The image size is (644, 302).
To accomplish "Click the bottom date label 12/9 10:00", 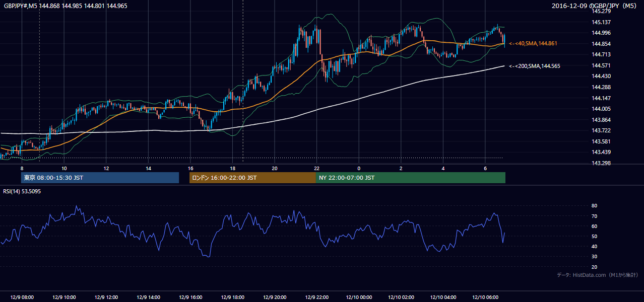I will click(64, 297).
